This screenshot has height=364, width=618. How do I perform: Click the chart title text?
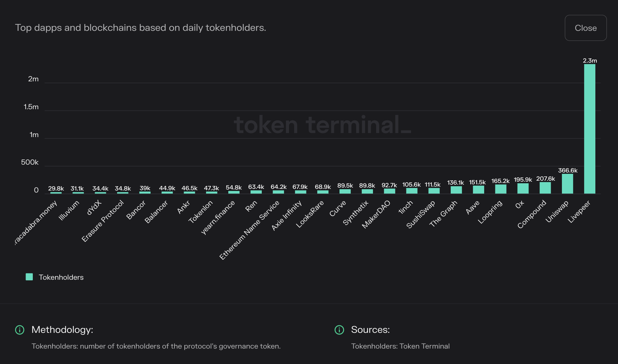[141, 28]
